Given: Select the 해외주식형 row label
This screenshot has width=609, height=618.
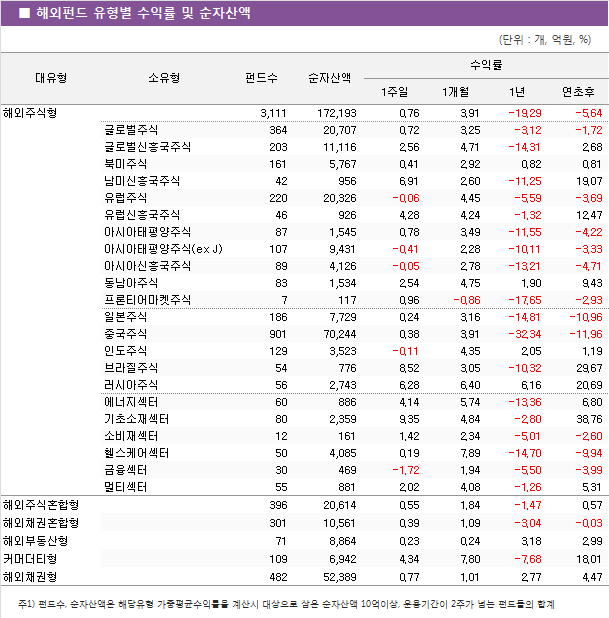Looking at the screenshot, I should (30, 113).
